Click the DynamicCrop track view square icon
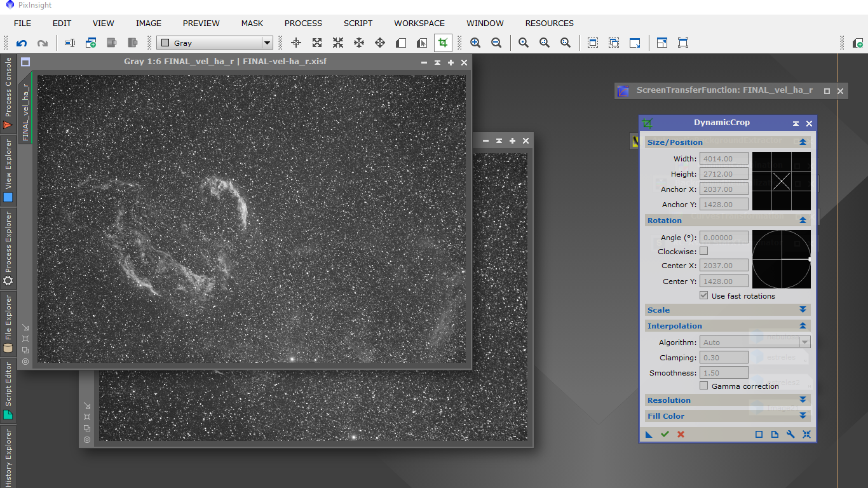This screenshot has height=488, width=868. pyautogui.click(x=759, y=434)
